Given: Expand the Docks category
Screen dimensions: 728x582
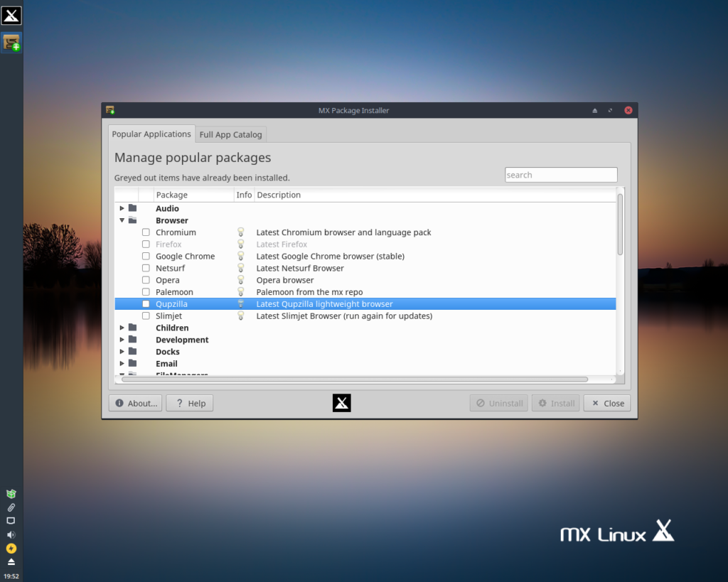Looking at the screenshot, I should pyautogui.click(x=122, y=351).
